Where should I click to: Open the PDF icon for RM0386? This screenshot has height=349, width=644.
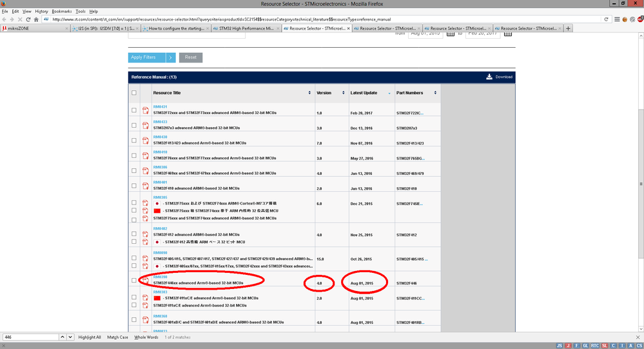pyautogui.click(x=146, y=170)
